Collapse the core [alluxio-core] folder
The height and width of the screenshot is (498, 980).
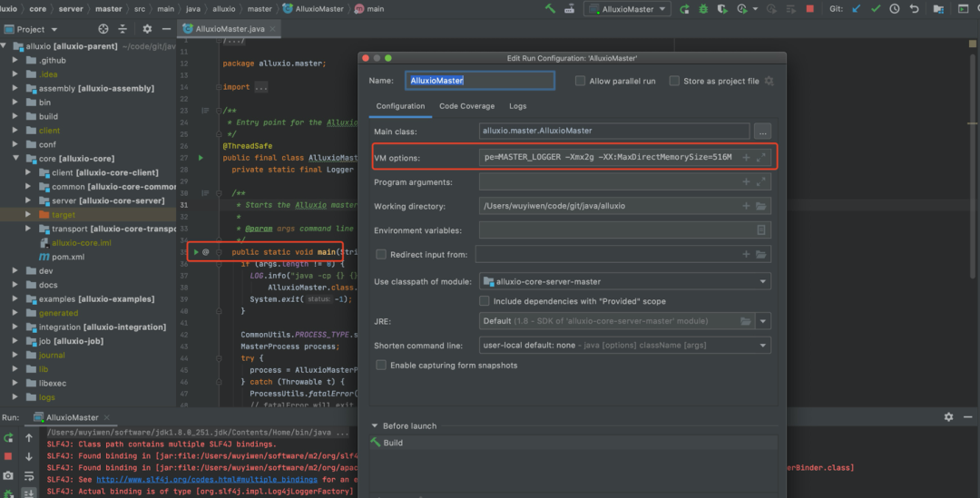click(15, 159)
